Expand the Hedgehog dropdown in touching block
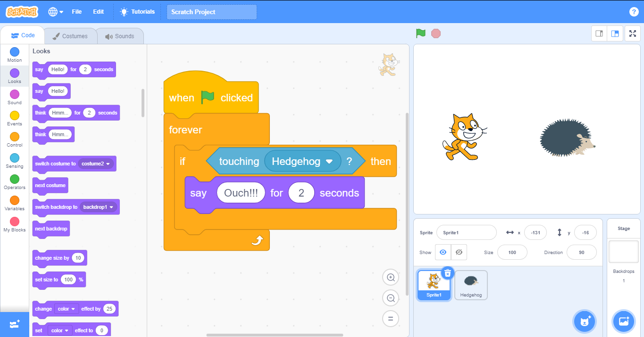This screenshot has height=337, width=644. click(x=330, y=162)
